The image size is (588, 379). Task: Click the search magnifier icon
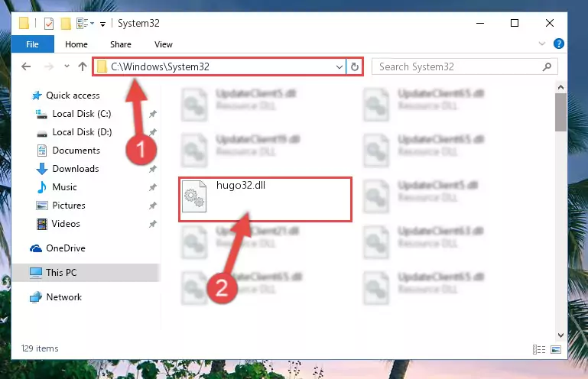547,66
